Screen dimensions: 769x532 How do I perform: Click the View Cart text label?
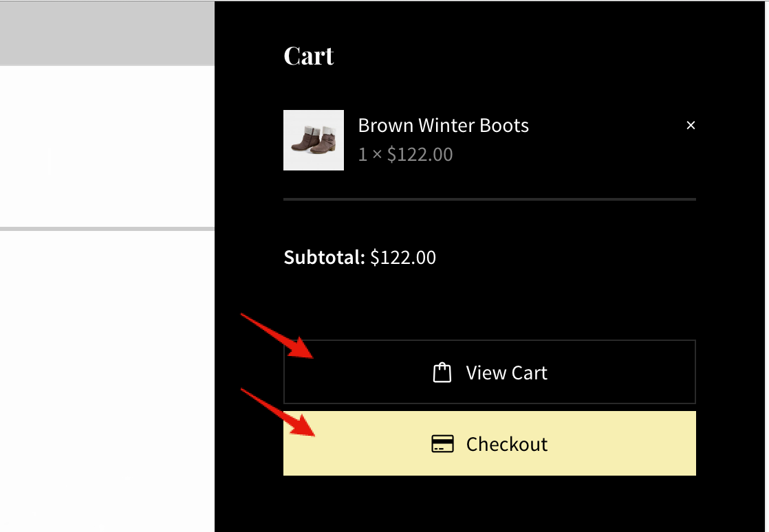coord(506,373)
